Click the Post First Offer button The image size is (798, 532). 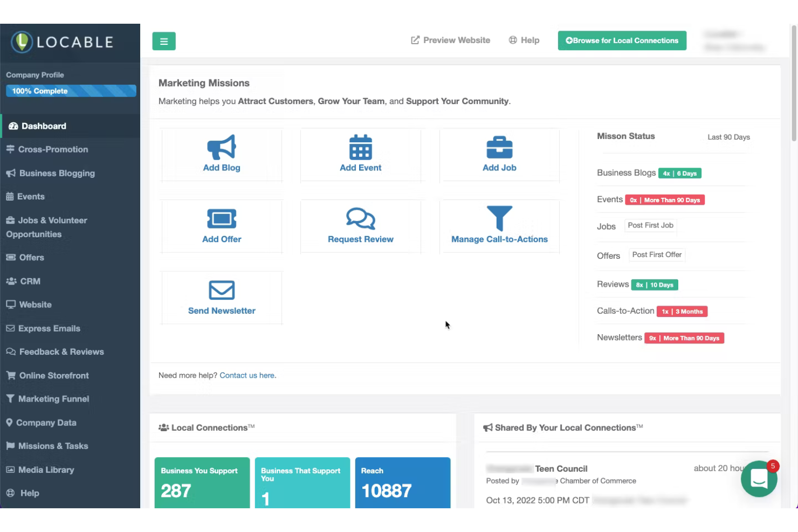pos(657,254)
